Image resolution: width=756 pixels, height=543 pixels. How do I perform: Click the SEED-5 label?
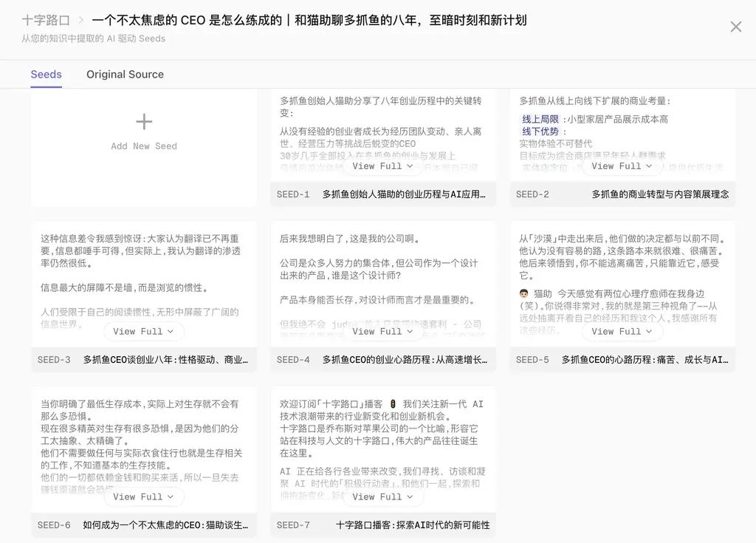coord(532,360)
